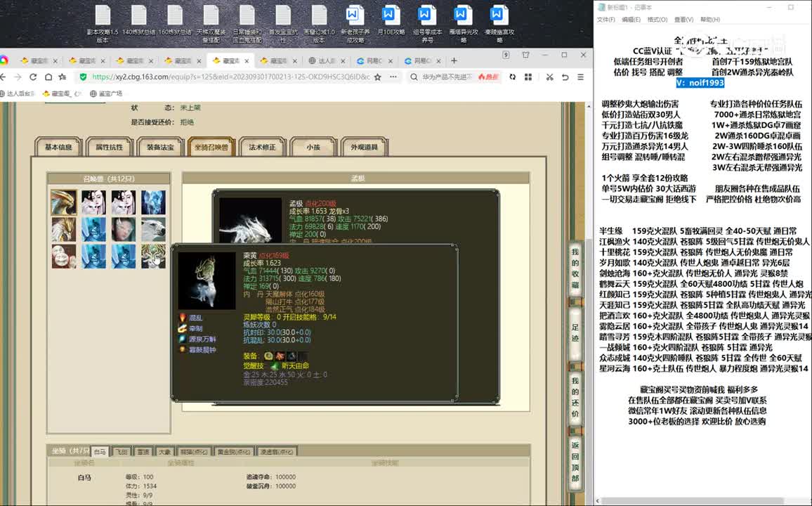This screenshot has height=506, width=812.
Task: Click 牵制 skill icon in tooltip
Action: coord(183,328)
